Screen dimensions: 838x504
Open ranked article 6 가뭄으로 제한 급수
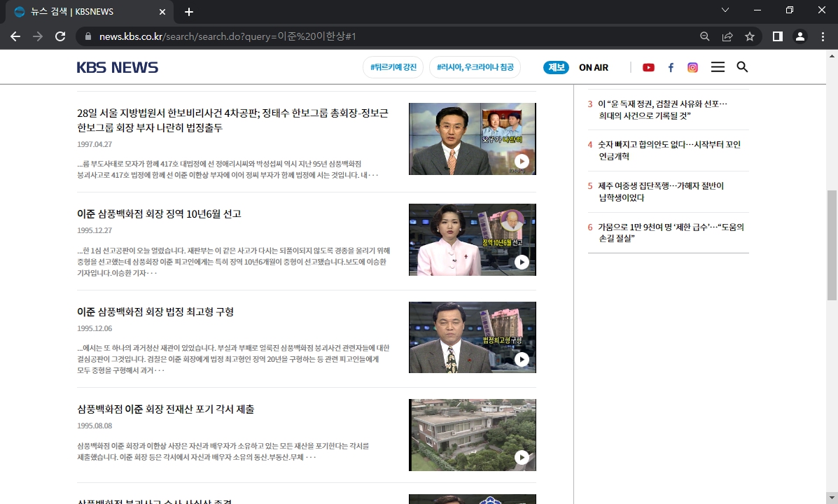[671, 232]
